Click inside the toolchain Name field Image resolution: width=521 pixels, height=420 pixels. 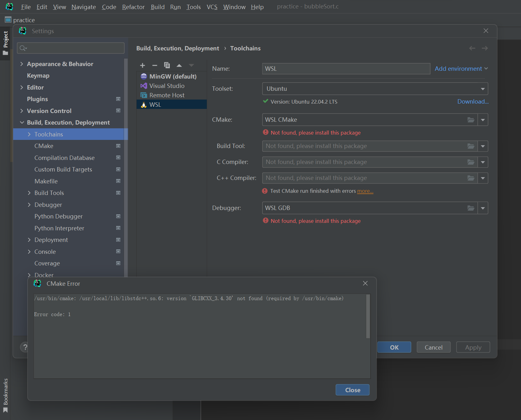(x=345, y=69)
